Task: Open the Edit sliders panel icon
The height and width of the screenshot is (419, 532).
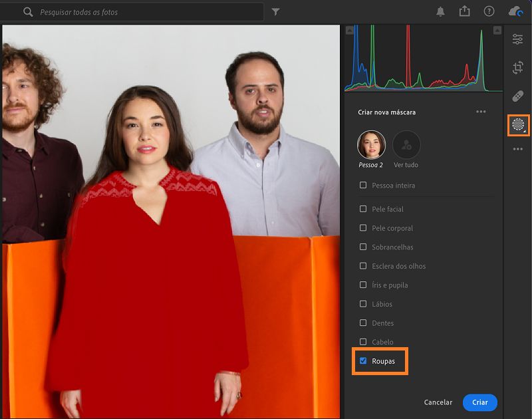Action: (x=518, y=39)
